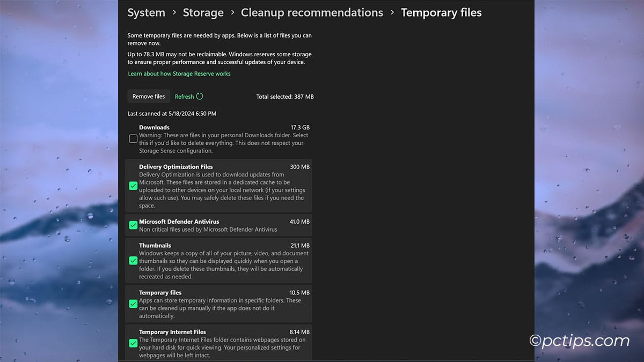Screen dimensions: 644x362
Task: Select the Downloads list entry
Action: 220,138
